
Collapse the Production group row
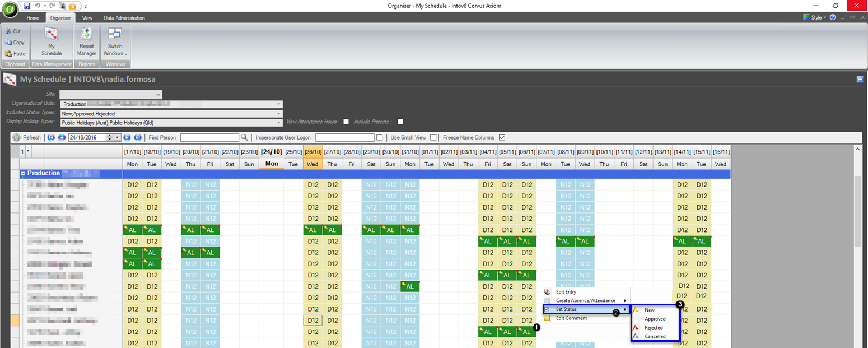pyautogui.click(x=23, y=174)
